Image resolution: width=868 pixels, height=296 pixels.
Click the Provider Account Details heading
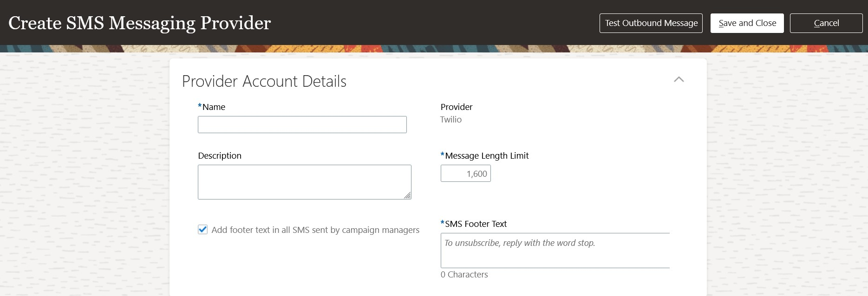(x=264, y=82)
